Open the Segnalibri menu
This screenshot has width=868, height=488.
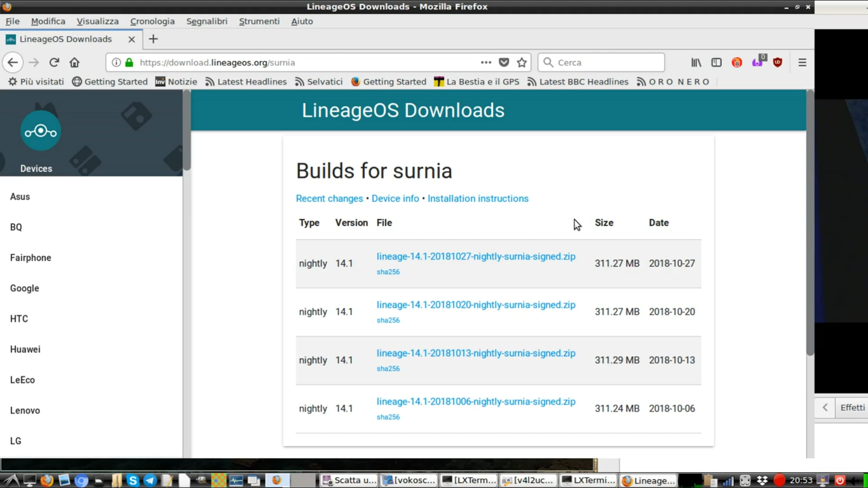pos(207,21)
